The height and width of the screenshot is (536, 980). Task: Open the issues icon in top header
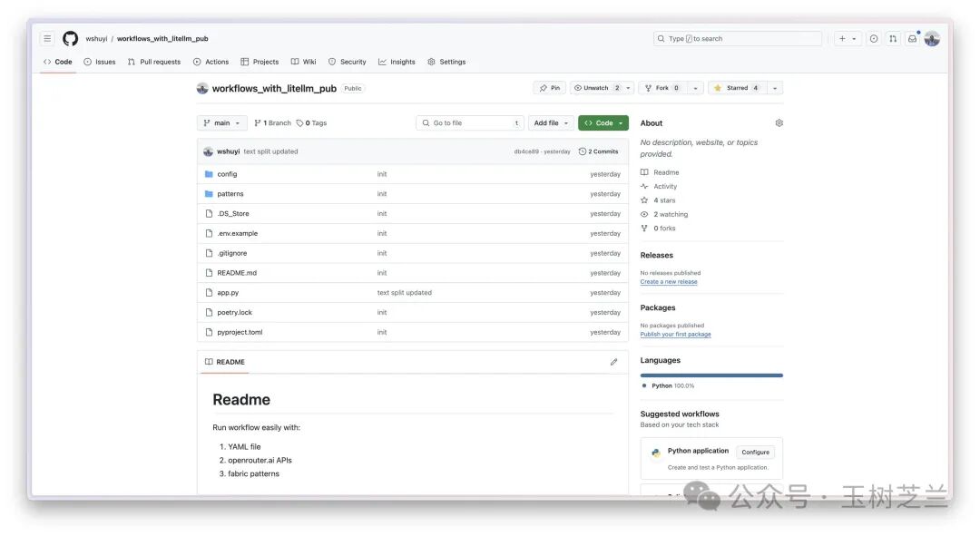coord(873,39)
